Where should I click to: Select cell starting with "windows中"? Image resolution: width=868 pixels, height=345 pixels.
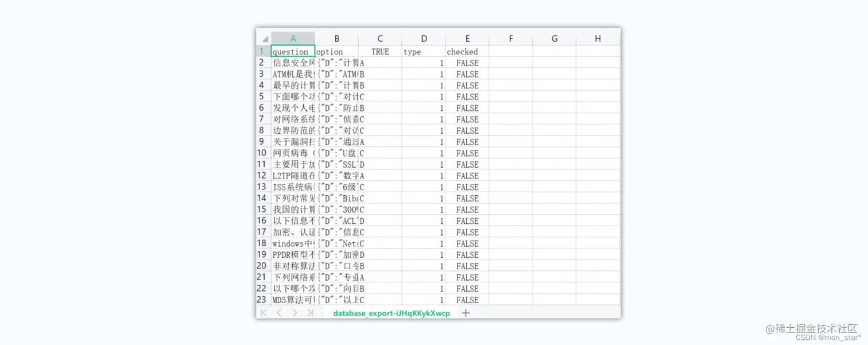coord(293,243)
